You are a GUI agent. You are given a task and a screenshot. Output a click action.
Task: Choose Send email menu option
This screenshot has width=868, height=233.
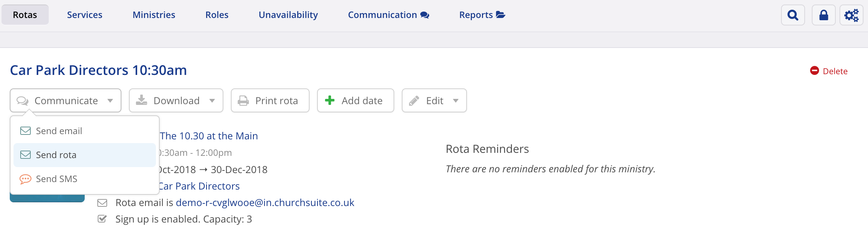coord(59,131)
